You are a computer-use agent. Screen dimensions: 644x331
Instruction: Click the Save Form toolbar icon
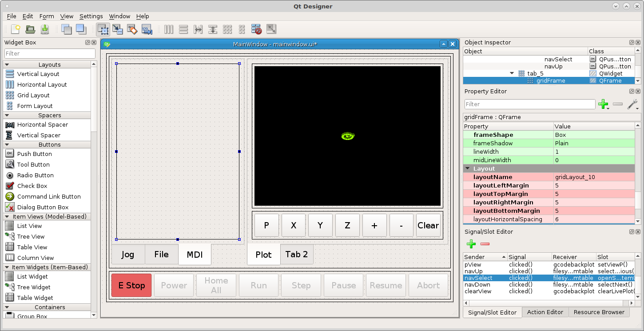(x=45, y=29)
